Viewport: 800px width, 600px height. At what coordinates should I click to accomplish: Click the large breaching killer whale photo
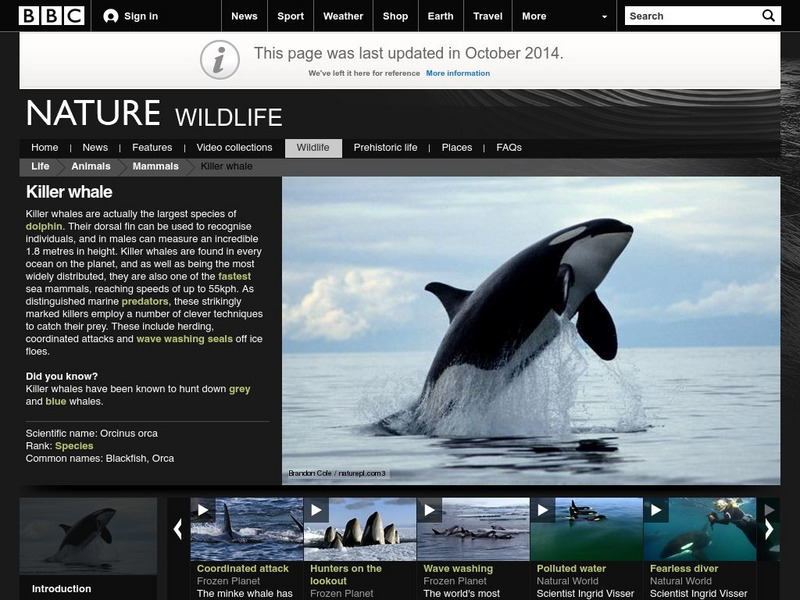pos(531,331)
